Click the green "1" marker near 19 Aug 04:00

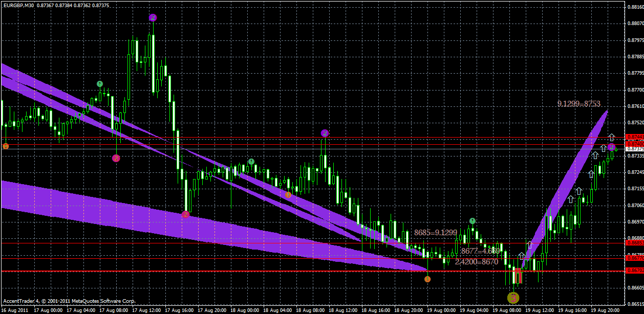tap(472, 220)
